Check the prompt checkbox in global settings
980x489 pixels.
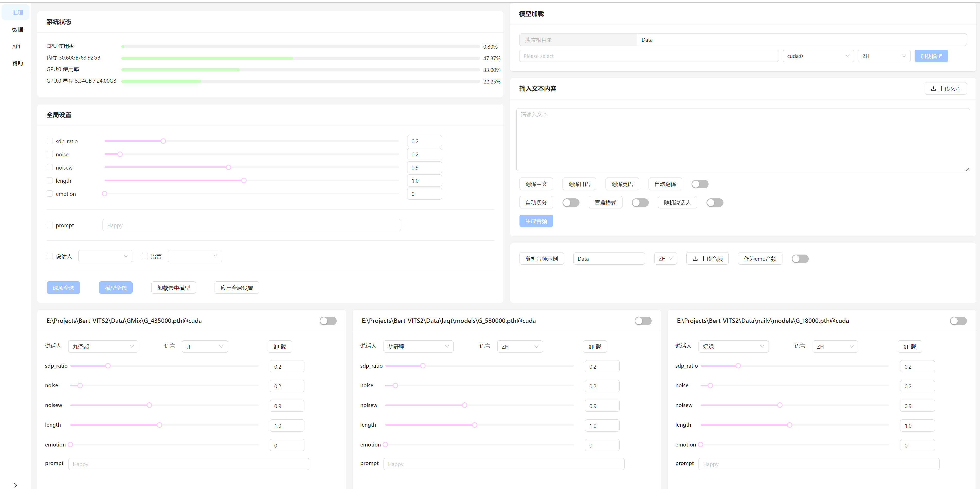tap(50, 225)
